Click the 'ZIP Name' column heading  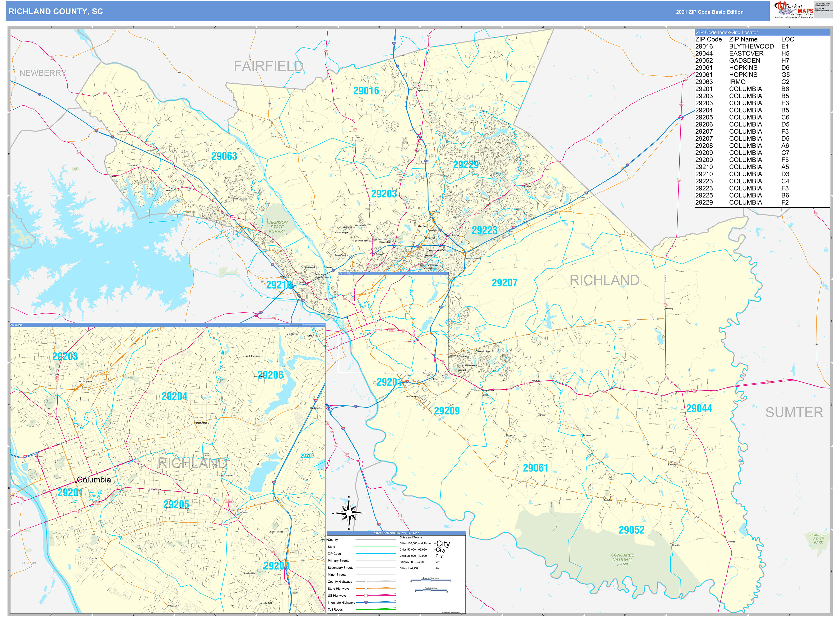click(743, 39)
